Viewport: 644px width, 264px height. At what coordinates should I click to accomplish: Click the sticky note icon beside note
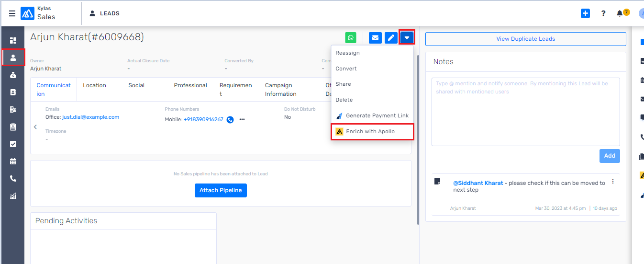click(x=437, y=182)
